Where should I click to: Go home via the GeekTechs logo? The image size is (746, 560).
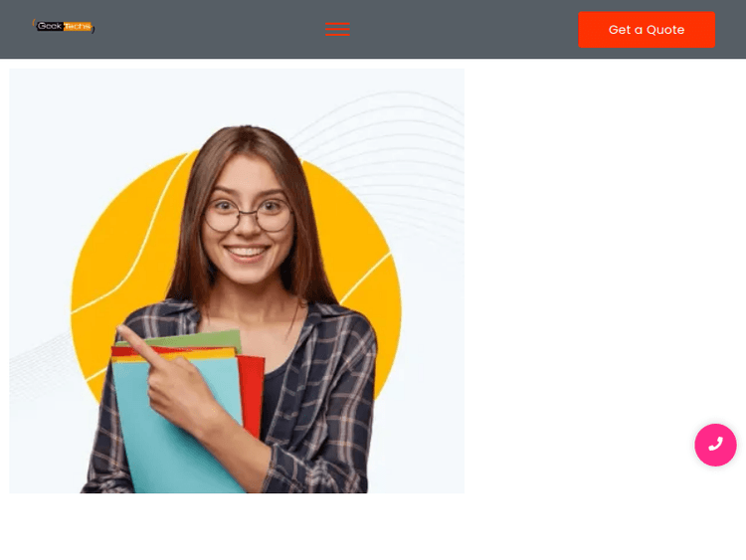tap(64, 26)
